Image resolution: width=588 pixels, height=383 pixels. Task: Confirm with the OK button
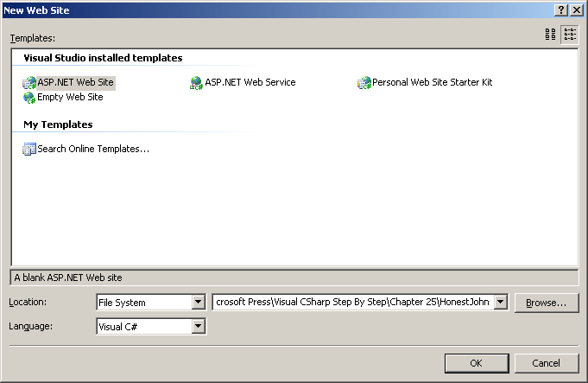477,363
